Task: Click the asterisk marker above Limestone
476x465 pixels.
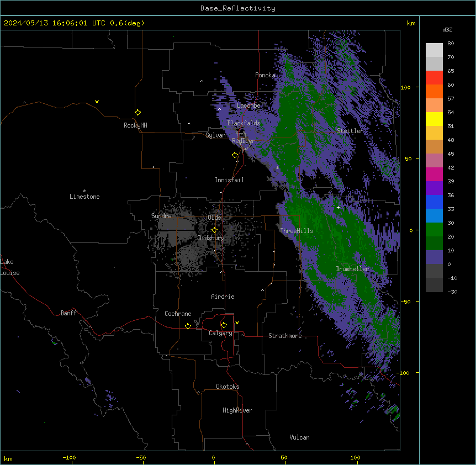Action: [x=84, y=191]
